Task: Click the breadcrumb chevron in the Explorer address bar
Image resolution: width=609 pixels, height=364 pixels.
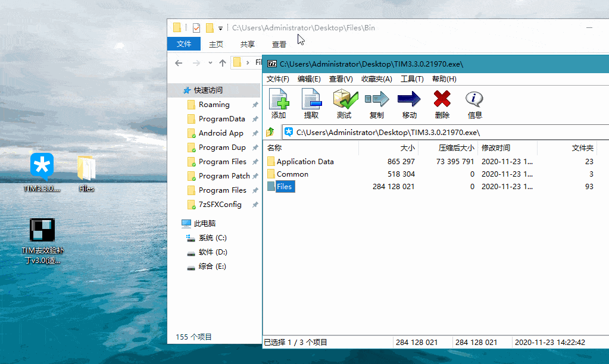Action: [x=248, y=62]
